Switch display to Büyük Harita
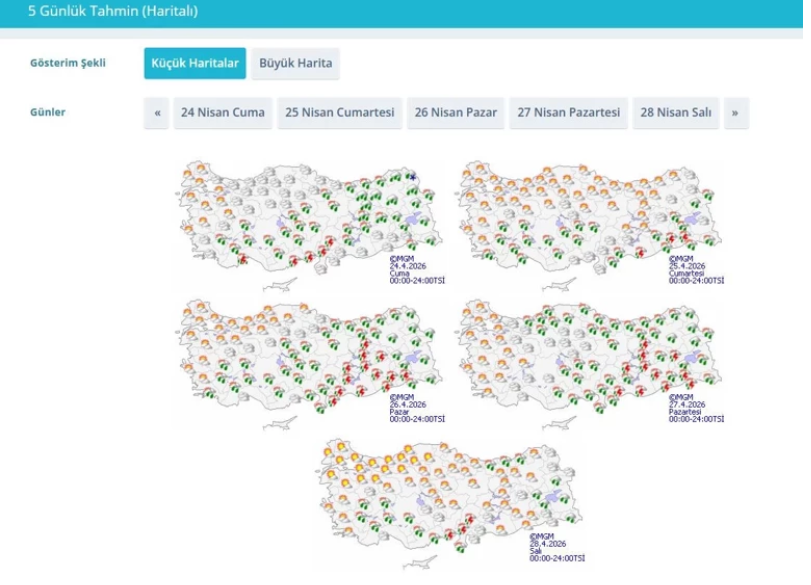Screen dimensions: 811x585 pyautogui.click(x=295, y=64)
